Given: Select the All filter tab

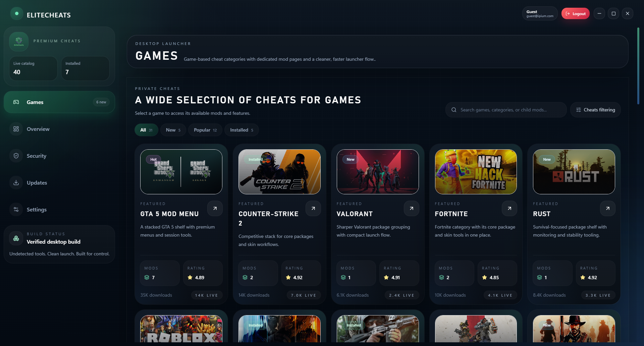Looking at the screenshot, I should pos(146,130).
